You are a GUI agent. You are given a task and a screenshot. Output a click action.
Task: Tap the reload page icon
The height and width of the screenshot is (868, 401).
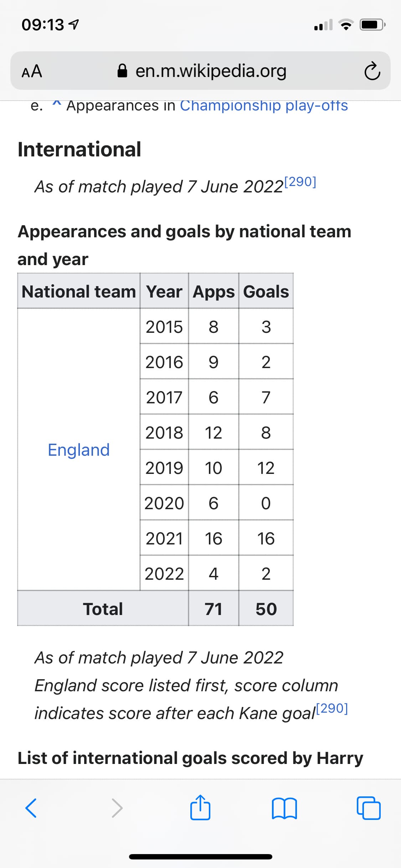tap(372, 71)
